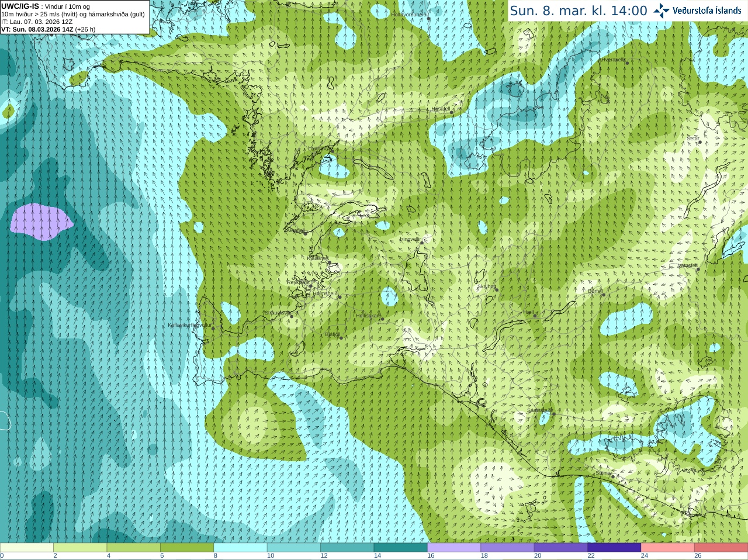Select the 10–12 m/s light teal legend swatch

294,548
